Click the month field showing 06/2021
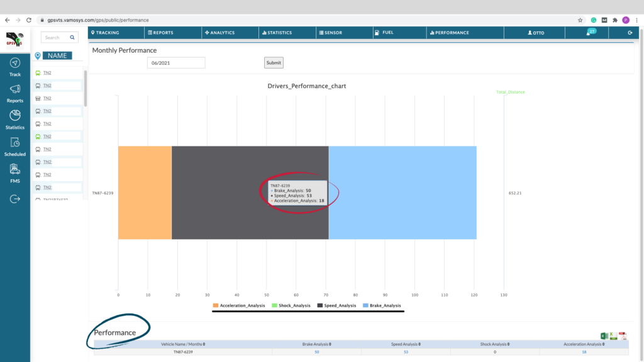The width and height of the screenshot is (644, 362). pos(176,63)
